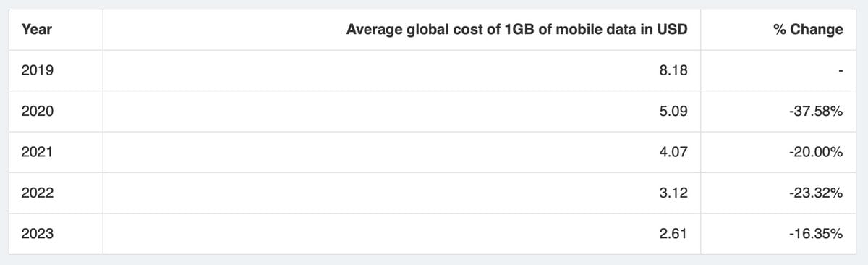The width and height of the screenshot is (868, 265).
Task: Click the 5.09 cost value
Action: pyautogui.click(x=674, y=112)
